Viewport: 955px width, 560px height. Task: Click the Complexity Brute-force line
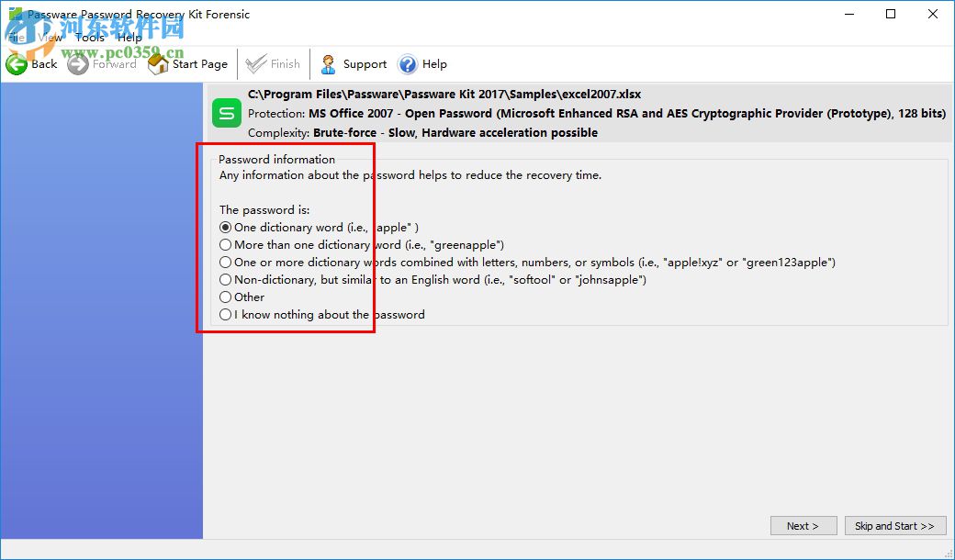[422, 133]
